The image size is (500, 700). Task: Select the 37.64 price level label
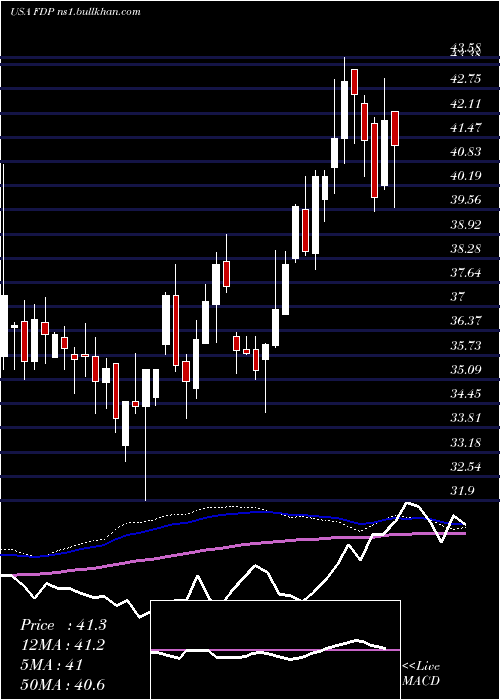pos(466,272)
